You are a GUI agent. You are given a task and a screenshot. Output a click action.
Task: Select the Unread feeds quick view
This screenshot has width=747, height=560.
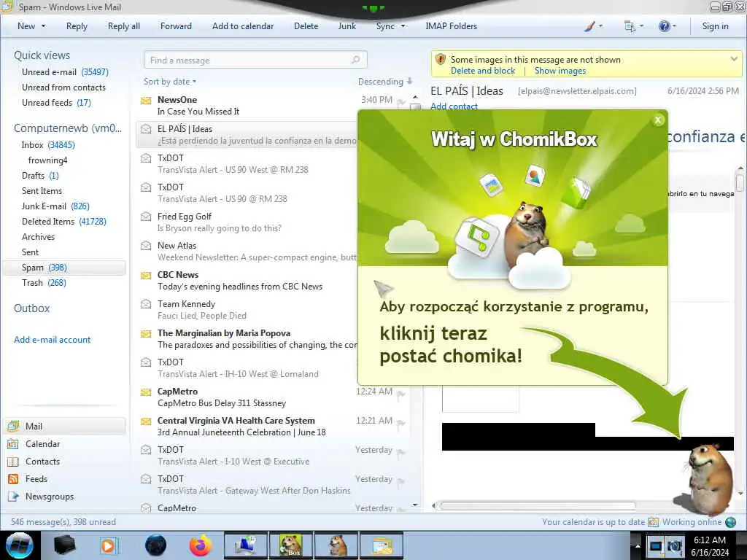coord(56,102)
